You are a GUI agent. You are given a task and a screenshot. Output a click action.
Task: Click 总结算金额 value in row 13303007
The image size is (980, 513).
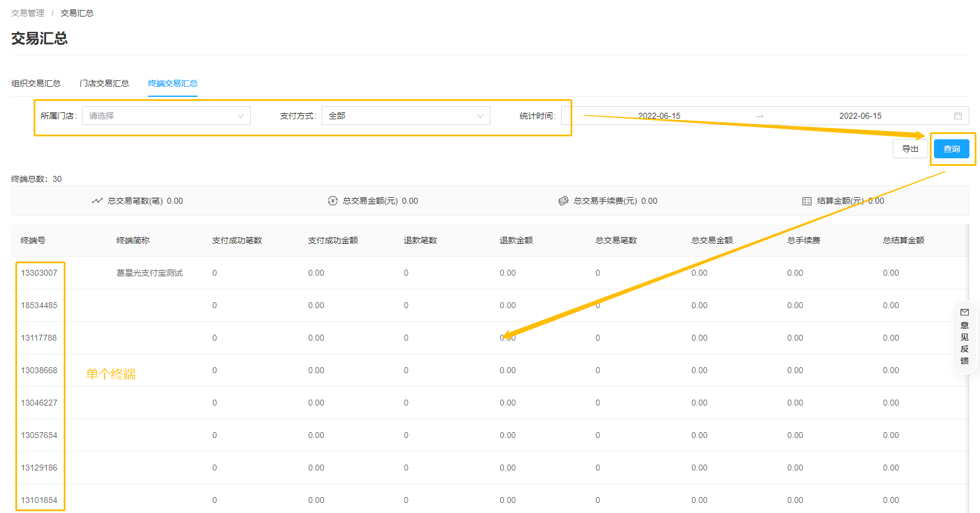click(x=891, y=273)
